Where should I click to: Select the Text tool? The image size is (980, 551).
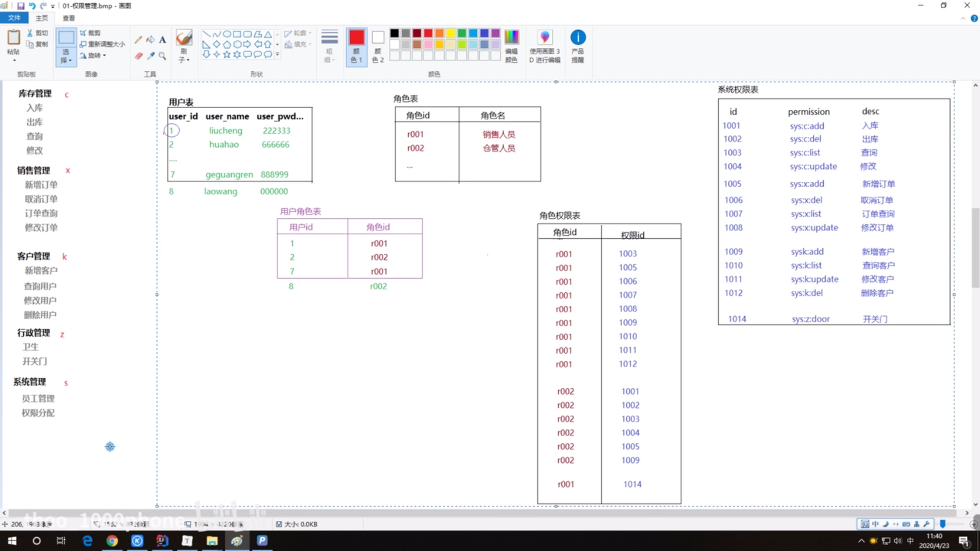tap(162, 40)
